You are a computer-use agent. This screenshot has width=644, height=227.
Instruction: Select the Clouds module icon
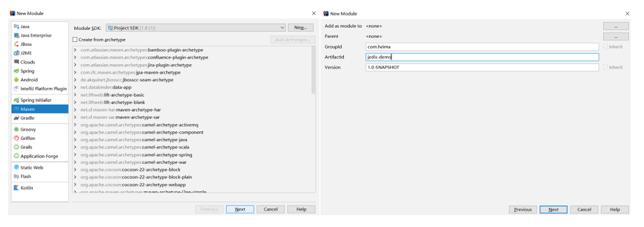click(x=17, y=62)
